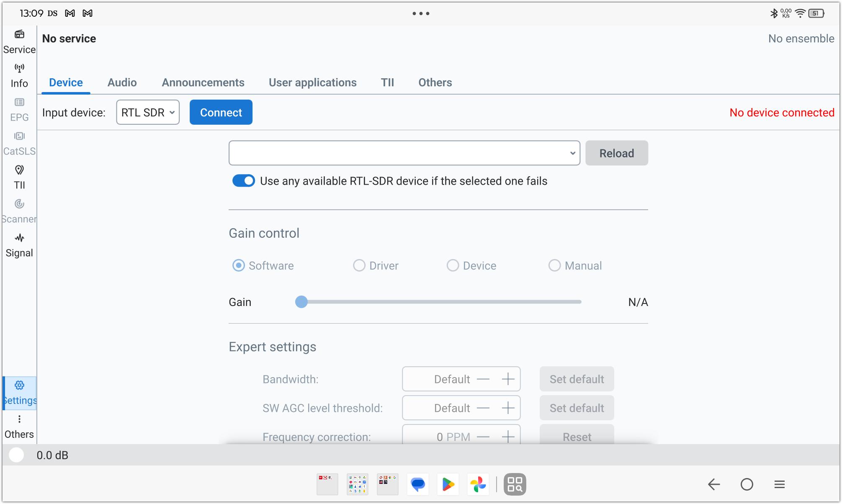This screenshot has height=504, width=842.
Task: Toggle use any available RTL-SDR device switch
Action: pyautogui.click(x=244, y=181)
